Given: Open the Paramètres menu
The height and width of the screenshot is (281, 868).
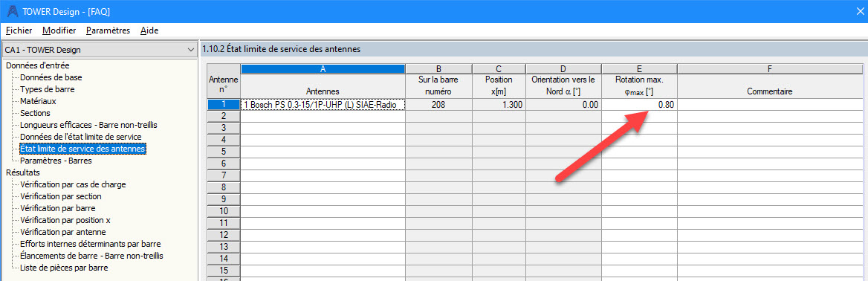Looking at the screenshot, I should tap(108, 30).
